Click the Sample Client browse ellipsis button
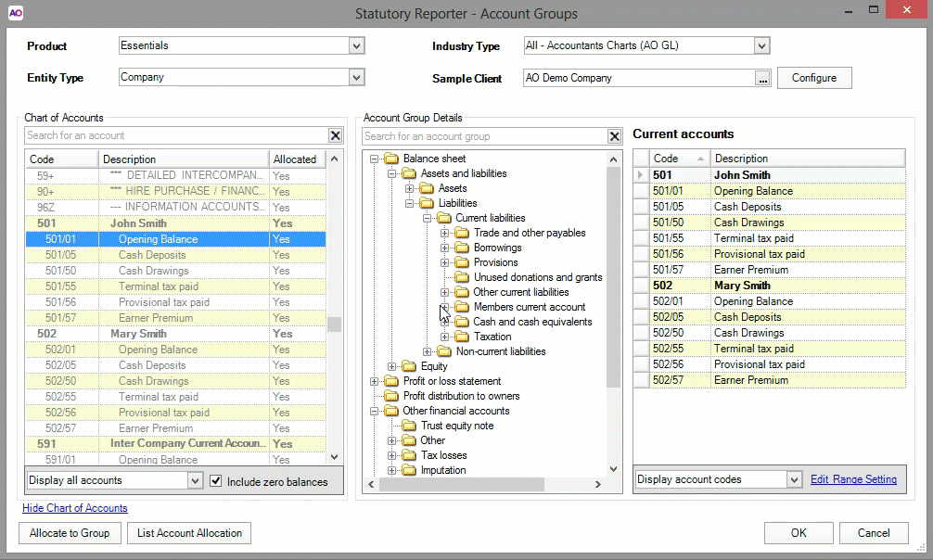 [762, 79]
